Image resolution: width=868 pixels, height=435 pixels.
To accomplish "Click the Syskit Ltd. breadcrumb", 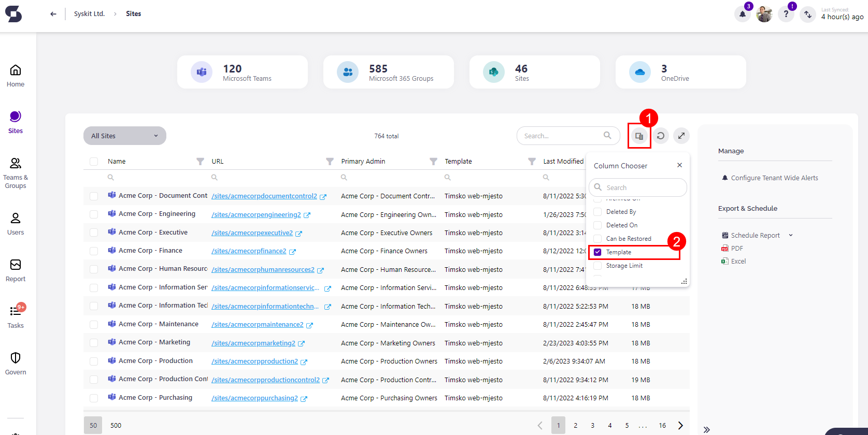I will click(x=89, y=14).
